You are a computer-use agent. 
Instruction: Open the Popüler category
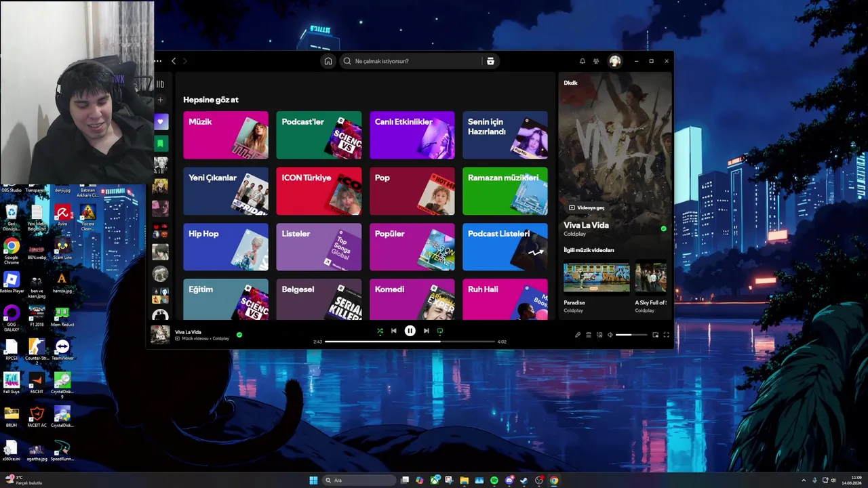(412, 247)
